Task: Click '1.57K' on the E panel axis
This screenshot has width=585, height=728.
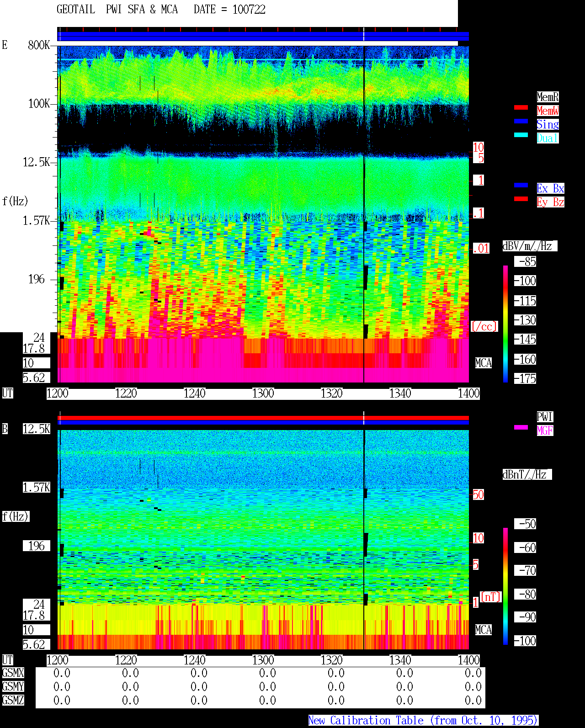Action: coord(37,220)
